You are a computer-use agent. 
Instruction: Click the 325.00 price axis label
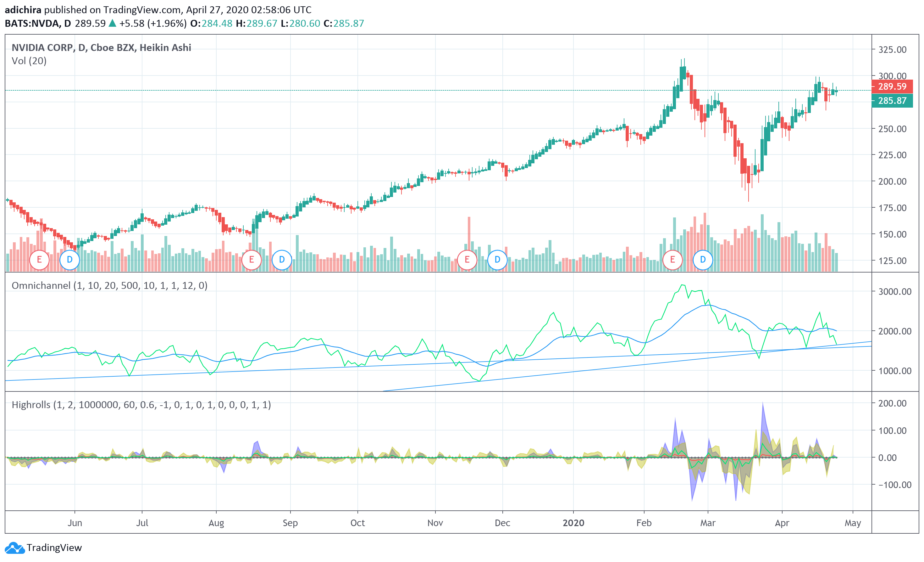coord(893,50)
